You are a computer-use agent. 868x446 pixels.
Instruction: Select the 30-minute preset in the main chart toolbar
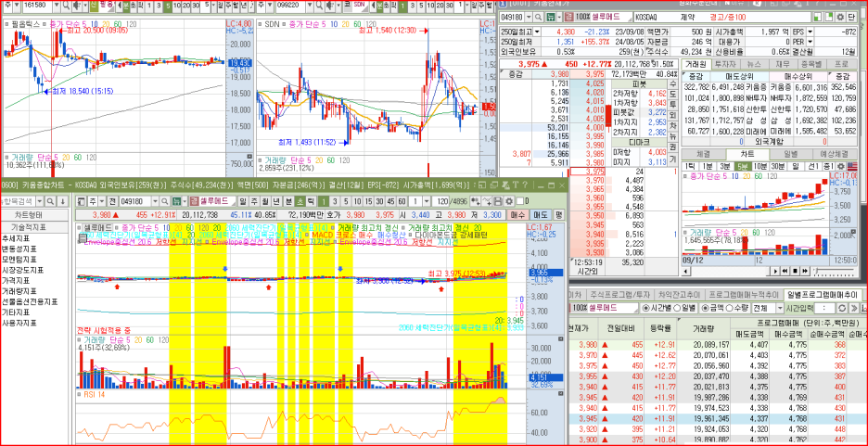point(379,201)
